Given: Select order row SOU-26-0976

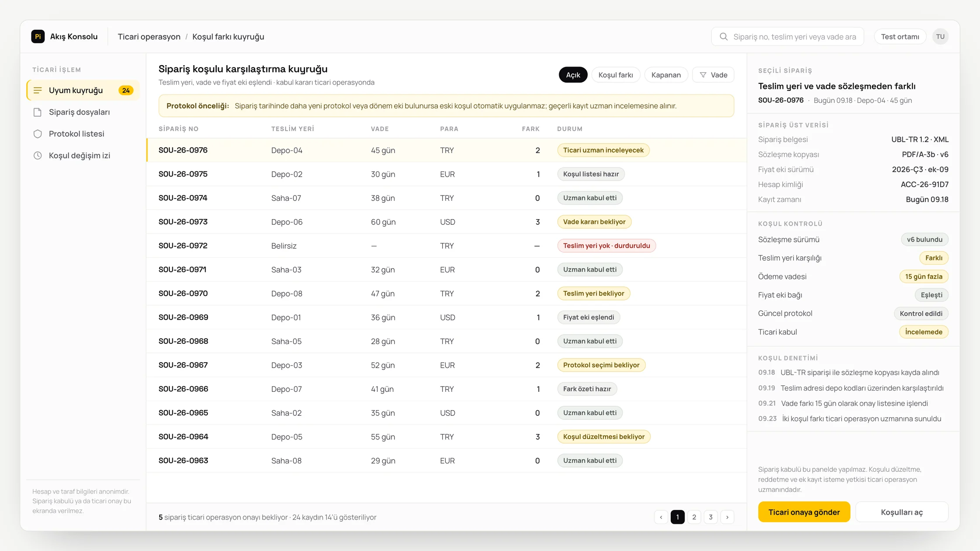Looking at the screenshot, I should (x=446, y=150).
